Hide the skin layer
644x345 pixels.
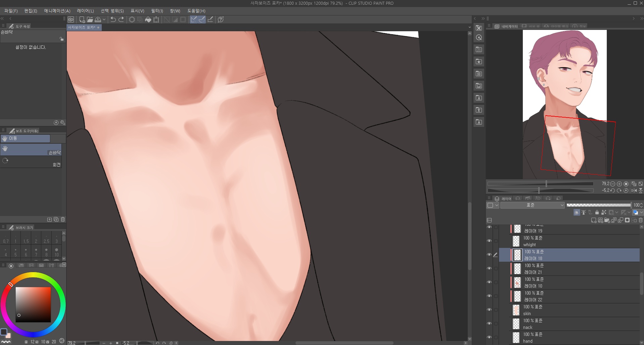click(x=489, y=310)
